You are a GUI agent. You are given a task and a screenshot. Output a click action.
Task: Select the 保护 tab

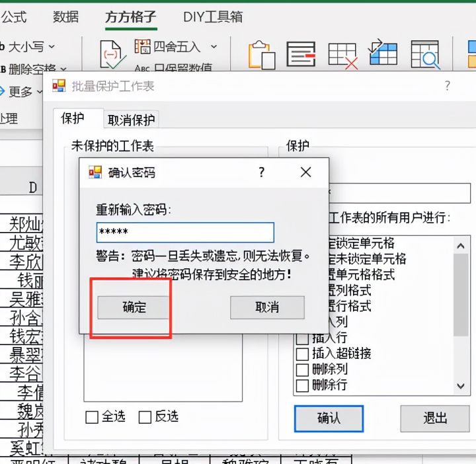[x=73, y=118]
